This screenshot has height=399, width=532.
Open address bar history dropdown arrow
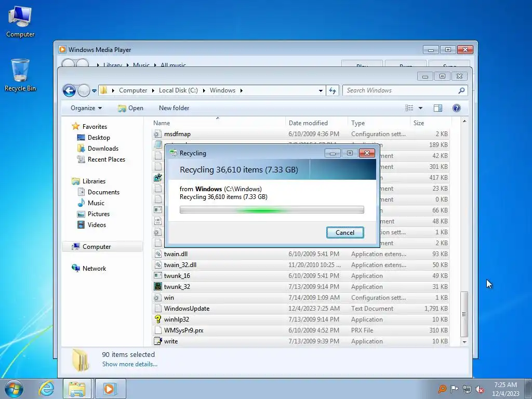[x=321, y=90]
